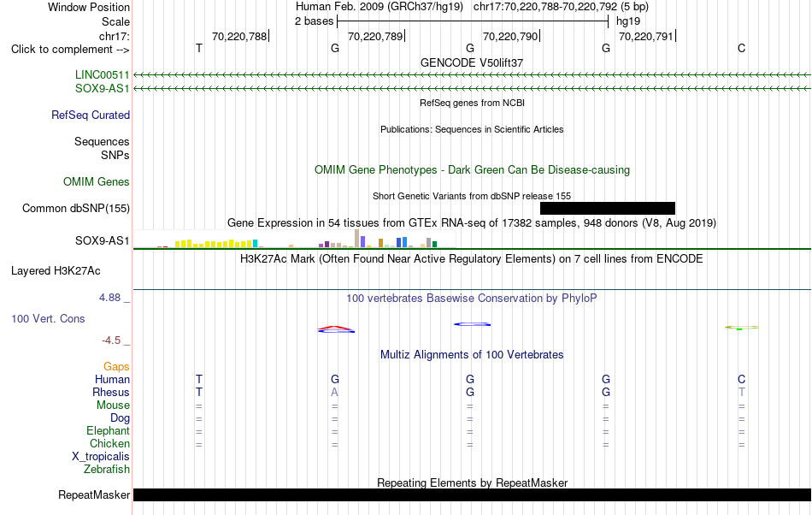Image resolution: width=812 pixels, height=515 pixels.
Task: Click the green PhyloP conservation mark
Action: pos(741,328)
